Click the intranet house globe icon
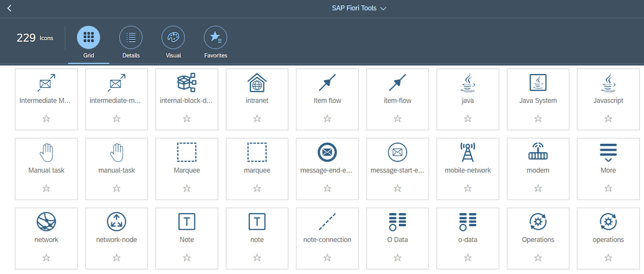The width and height of the screenshot is (644, 274). point(257,83)
